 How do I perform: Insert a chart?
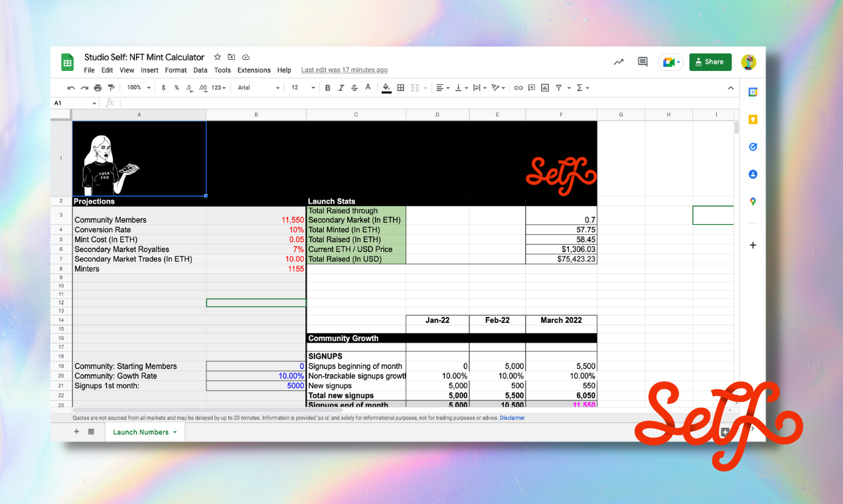coord(545,88)
